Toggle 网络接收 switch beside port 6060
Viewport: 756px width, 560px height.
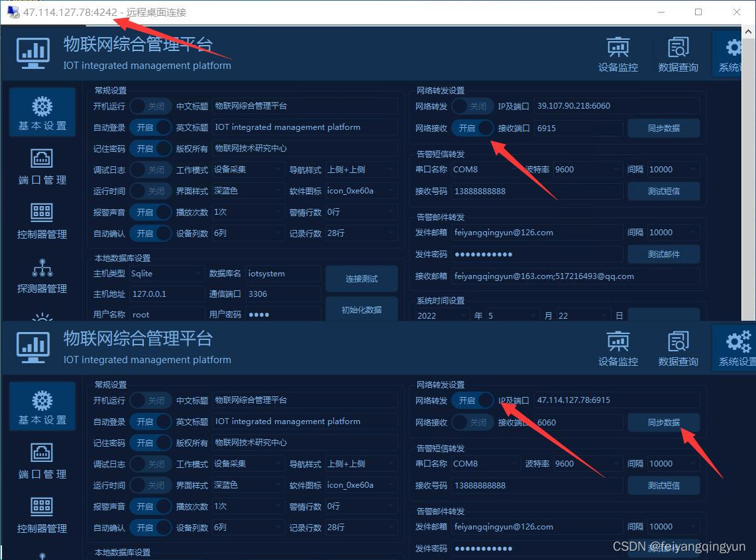pyautogui.click(x=472, y=423)
